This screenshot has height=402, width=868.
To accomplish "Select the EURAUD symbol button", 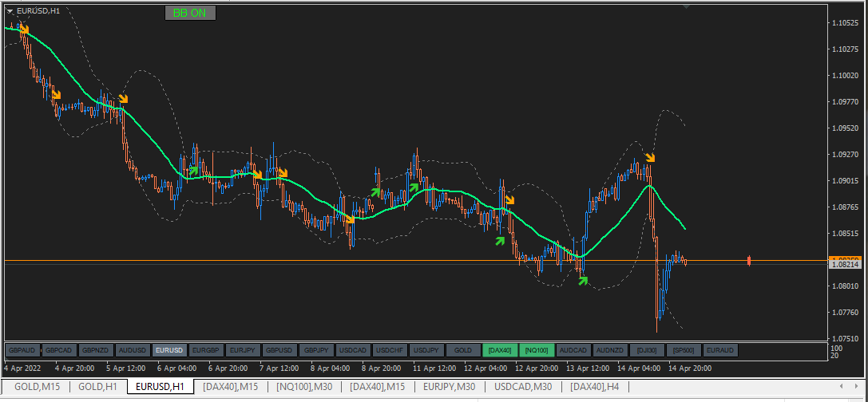I will tap(720, 350).
